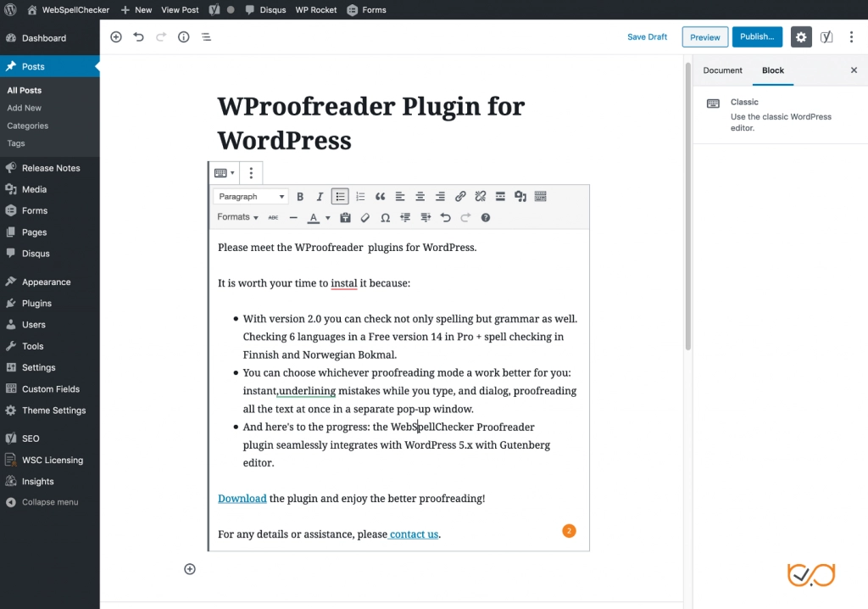Open the Yoast SEO sidebar icon

[826, 37]
